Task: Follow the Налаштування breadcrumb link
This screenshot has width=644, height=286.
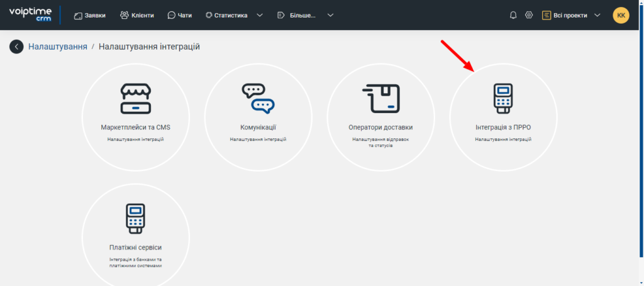Action: 57,47
